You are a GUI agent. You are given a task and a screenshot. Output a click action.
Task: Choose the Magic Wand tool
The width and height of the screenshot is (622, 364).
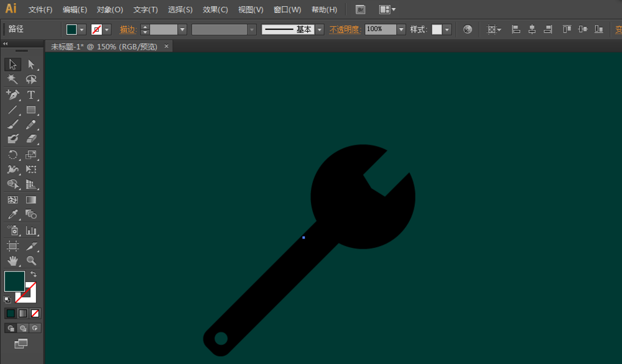pyautogui.click(x=12, y=80)
